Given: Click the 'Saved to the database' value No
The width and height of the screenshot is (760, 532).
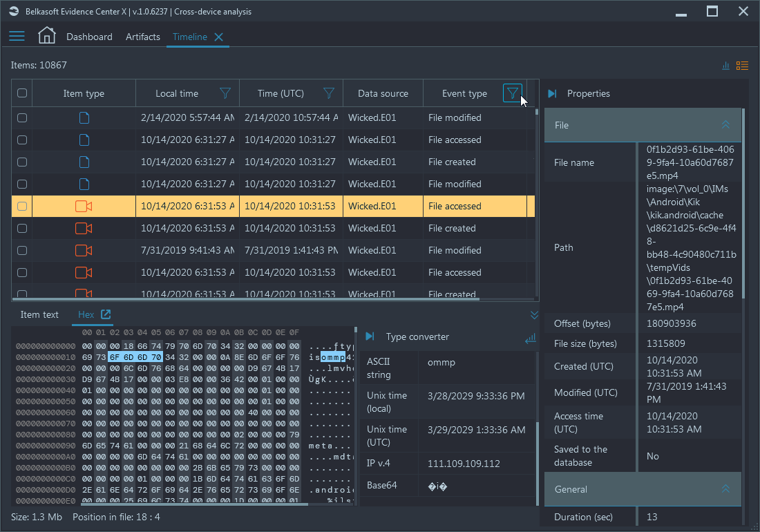Looking at the screenshot, I should pos(652,456).
